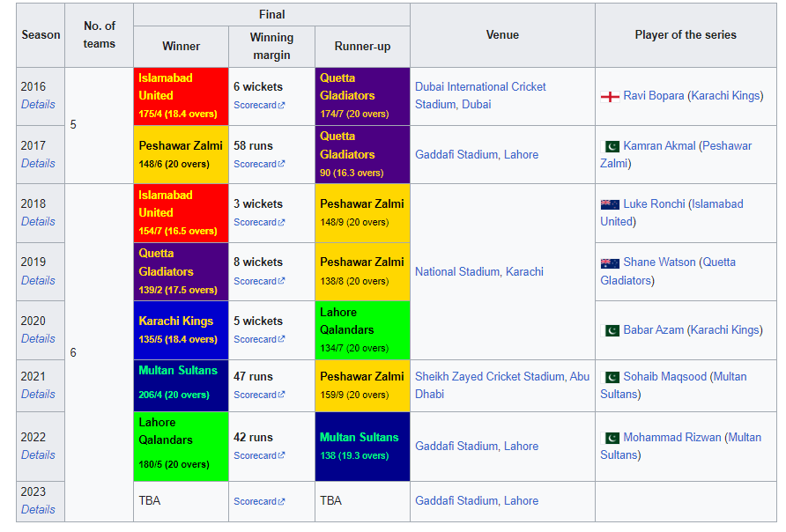Open the Sheikh Zayed Cricket Stadium link
The height and width of the screenshot is (532, 786).
pos(502,375)
